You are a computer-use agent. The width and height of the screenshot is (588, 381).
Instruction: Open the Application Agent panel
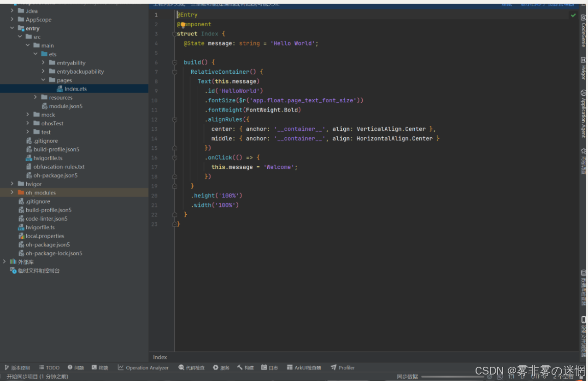click(x=583, y=114)
